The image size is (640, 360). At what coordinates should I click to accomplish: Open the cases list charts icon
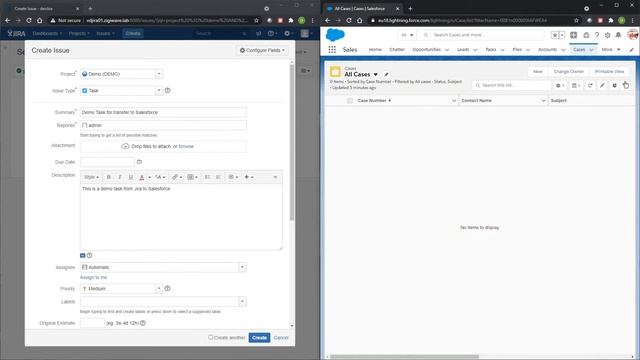pos(614,85)
